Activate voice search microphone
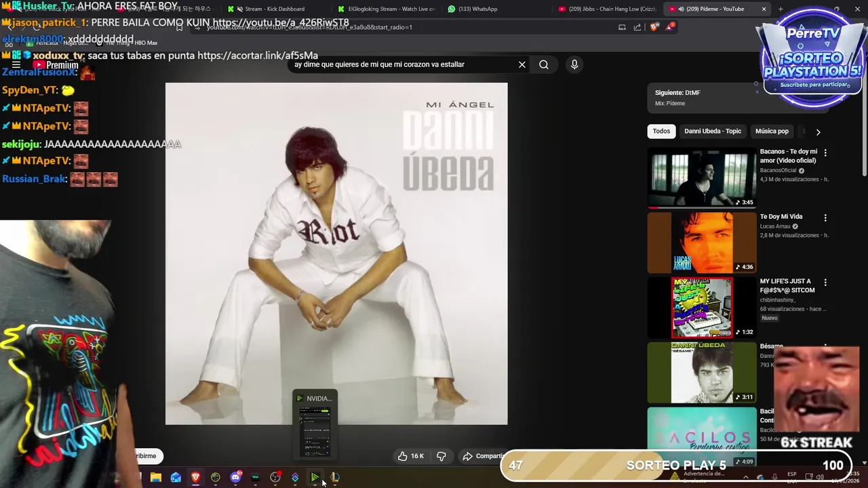The width and height of the screenshot is (868, 488). coord(574,64)
